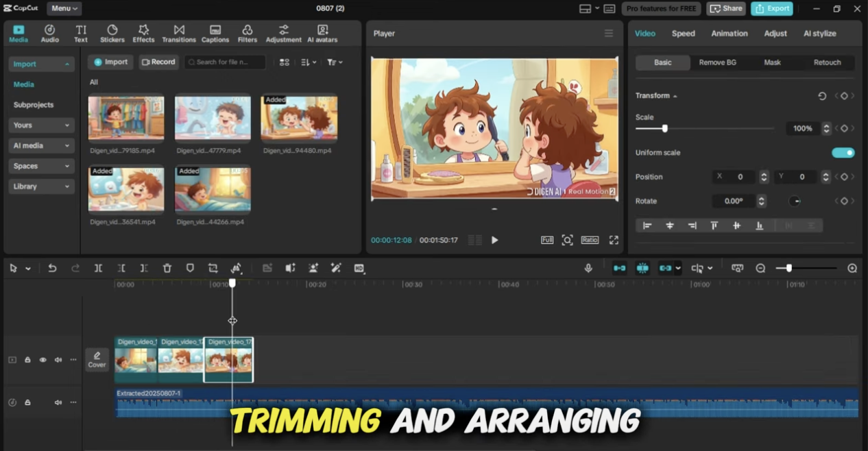Mute the video track speaker icon
This screenshot has width=868, height=451.
click(58, 360)
